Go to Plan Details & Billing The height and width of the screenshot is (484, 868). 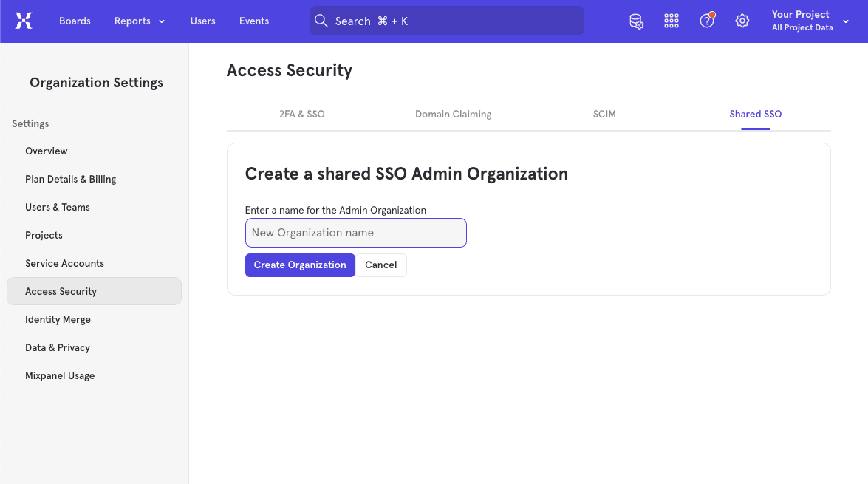point(70,179)
